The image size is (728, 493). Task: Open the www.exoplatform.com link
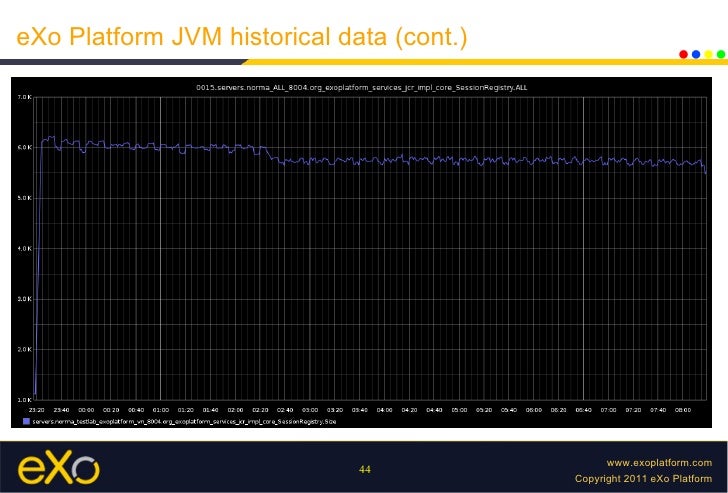(659, 462)
